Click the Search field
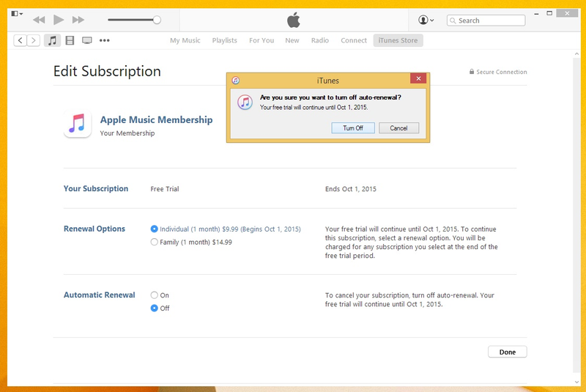This screenshot has width=586, height=392. pyautogui.click(x=486, y=21)
